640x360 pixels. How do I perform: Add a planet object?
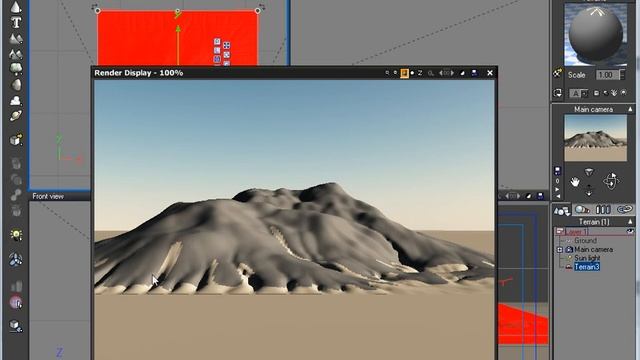coord(16,116)
